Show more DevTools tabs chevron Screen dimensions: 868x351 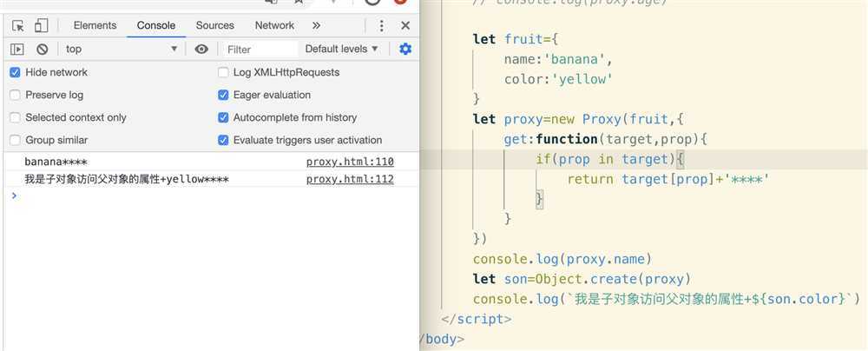pyautogui.click(x=316, y=26)
